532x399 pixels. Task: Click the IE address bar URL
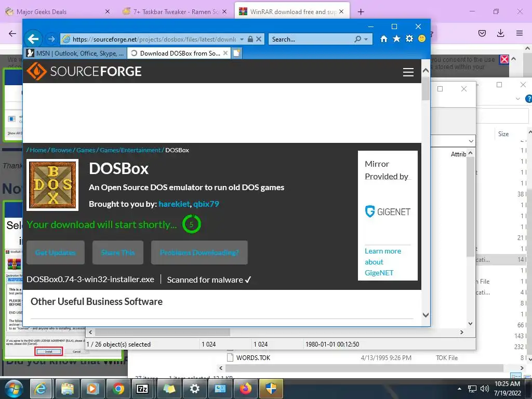click(x=154, y=39)
